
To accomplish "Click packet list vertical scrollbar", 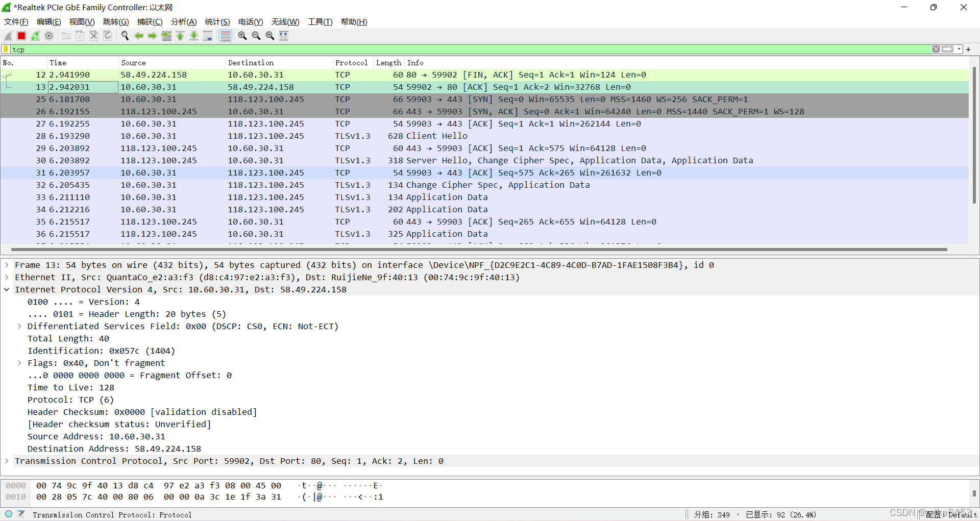I will (974, 135).
